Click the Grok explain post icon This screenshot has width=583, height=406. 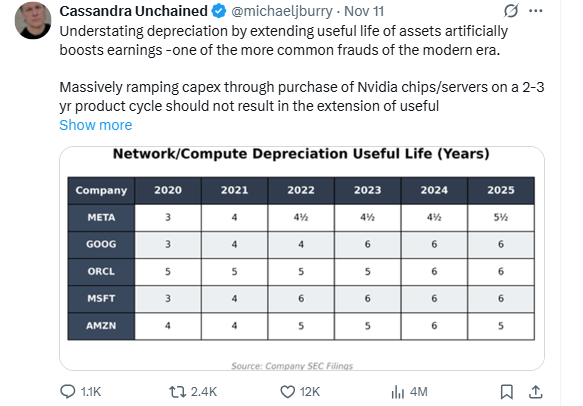pos(511,11)
